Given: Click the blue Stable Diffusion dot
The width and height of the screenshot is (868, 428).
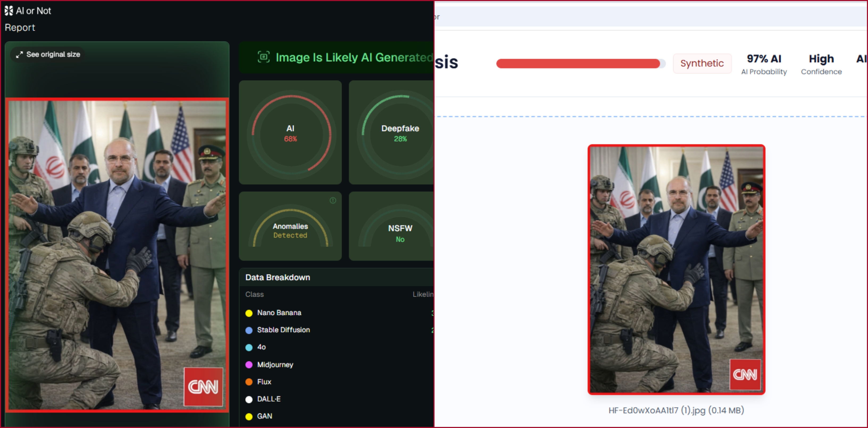Looking at the screenshot, I should pos(249,330).
